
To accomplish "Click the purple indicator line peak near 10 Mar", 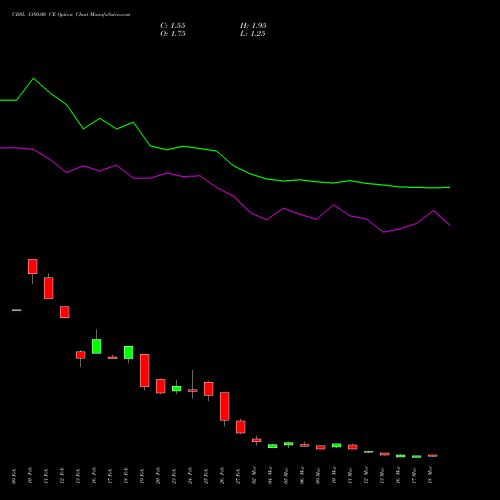I will pos(334,205).
